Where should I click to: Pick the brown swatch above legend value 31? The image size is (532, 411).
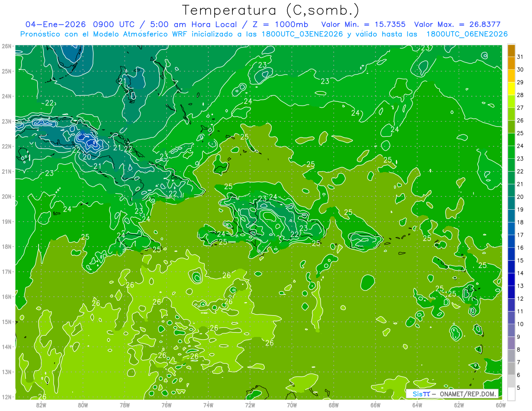(511, 51)
